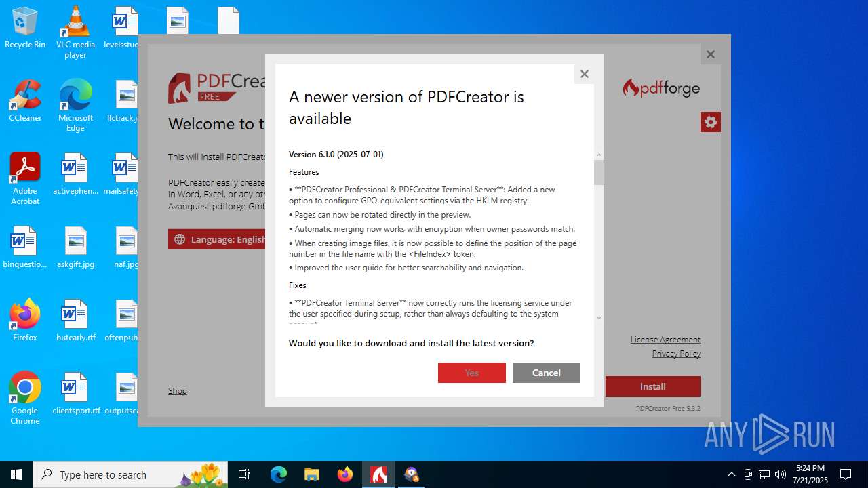Click the 'Features' heading in release notes
The width and height of the screenshot is (868, 488).
[x=304, y=172]
